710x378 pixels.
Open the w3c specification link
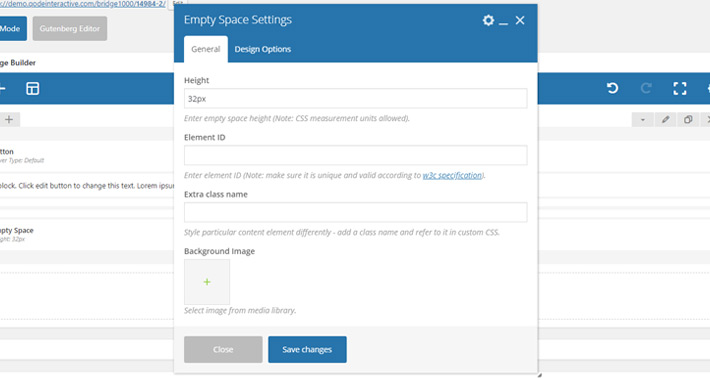(x=452, y=175)
